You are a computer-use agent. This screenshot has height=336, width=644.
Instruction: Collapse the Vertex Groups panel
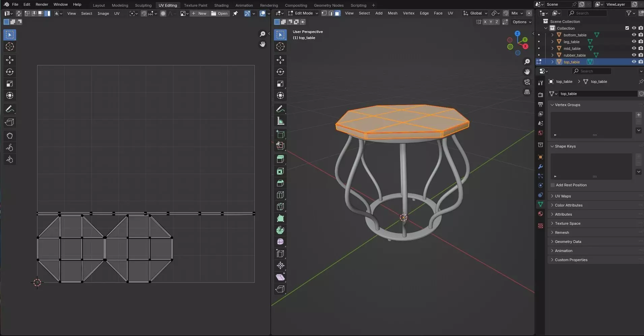pyautogui.click(x=568, y=105)
